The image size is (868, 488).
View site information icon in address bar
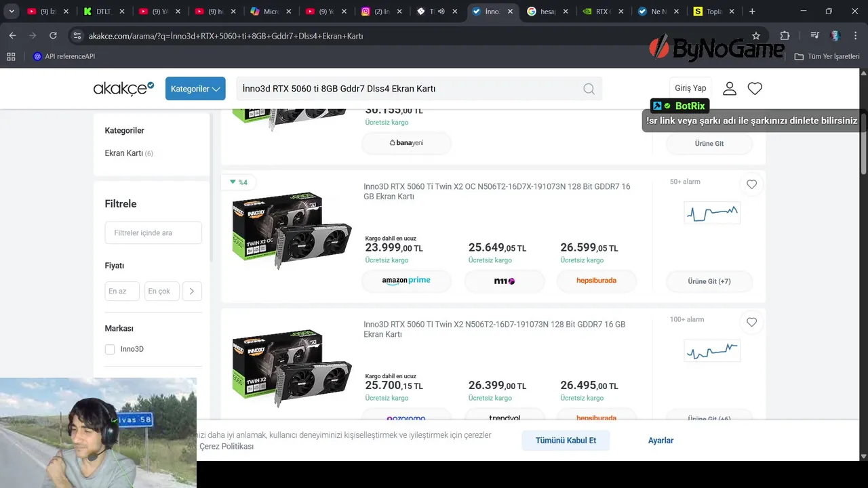point(77,35)
